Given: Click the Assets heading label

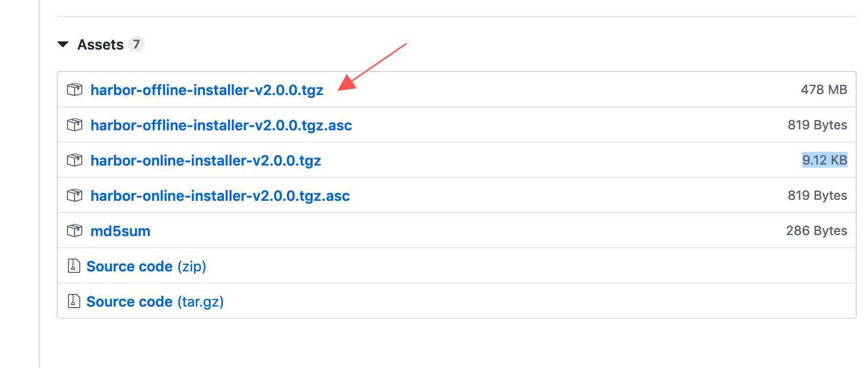Looking at the screenshot, I should 100,44.
